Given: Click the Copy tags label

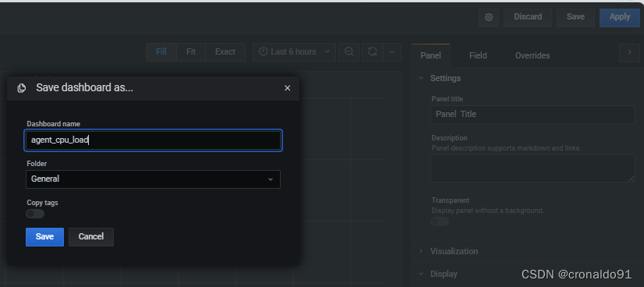Looking at the screenshot, I should [42, 203].
